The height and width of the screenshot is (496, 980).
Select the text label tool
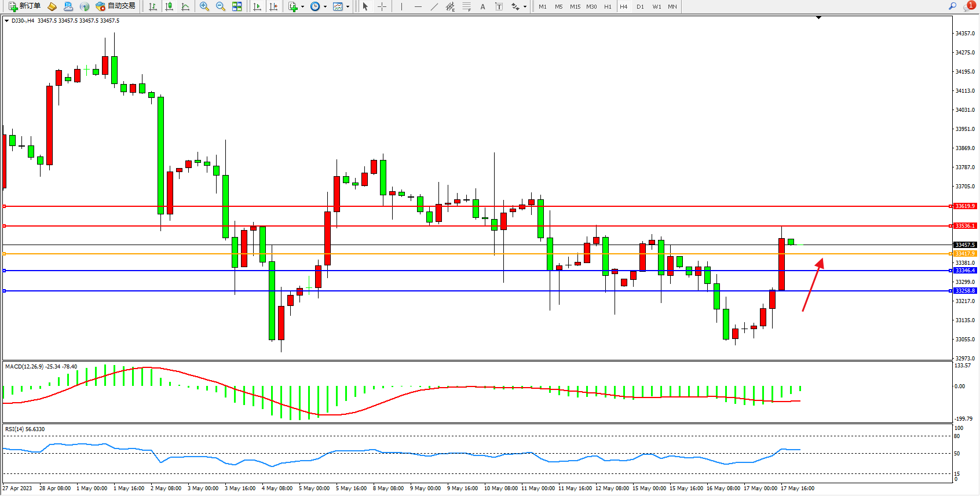click(499, 6)
